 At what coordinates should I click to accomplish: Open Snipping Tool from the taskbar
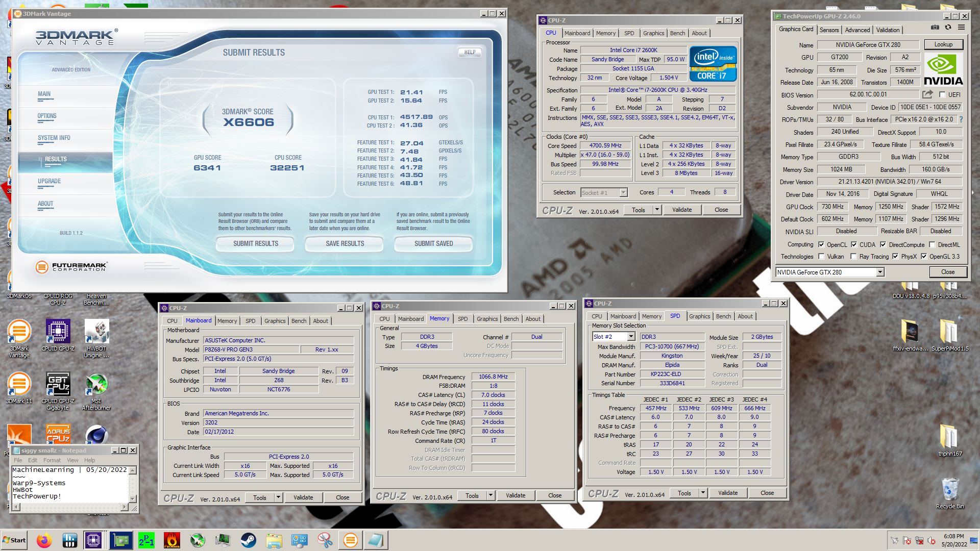point(325,540)
